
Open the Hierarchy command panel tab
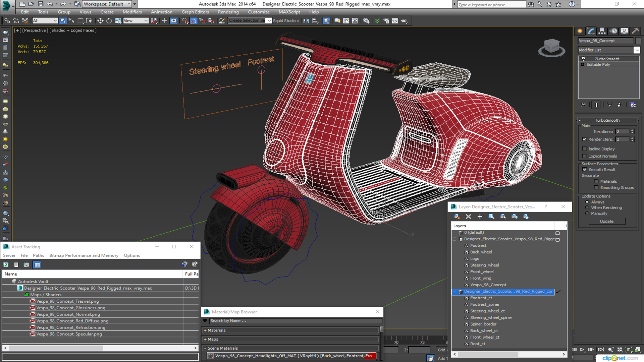point(602,31)
